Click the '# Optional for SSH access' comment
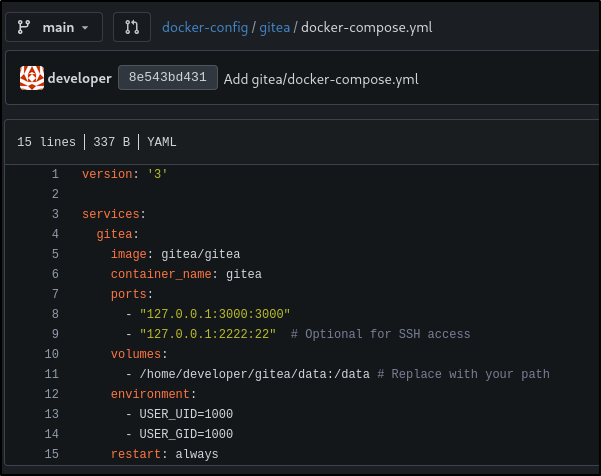 pyautogui.click(x=380, y=334)
